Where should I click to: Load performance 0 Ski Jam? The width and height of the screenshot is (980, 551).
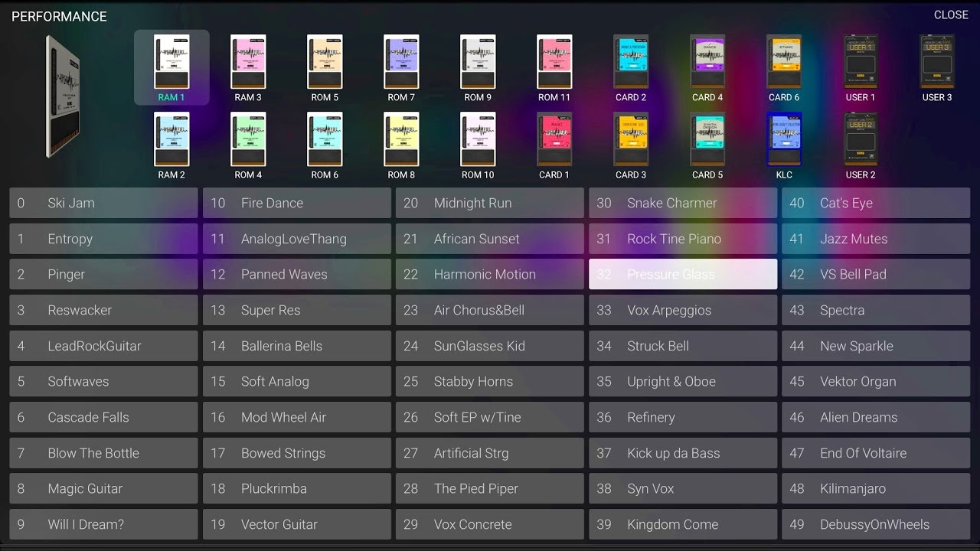(x=103, y=203)
